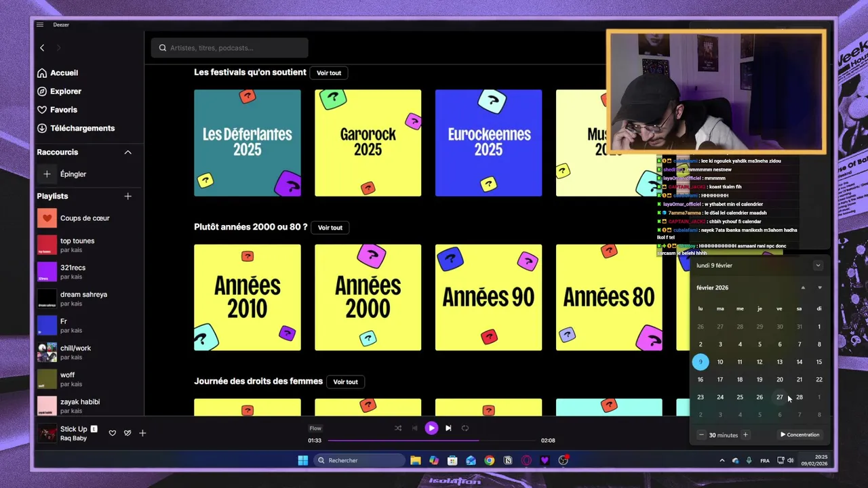Viewport: 868px width, 488px height.
Task: Open the Windows Start menu
Action: point(303,461)
